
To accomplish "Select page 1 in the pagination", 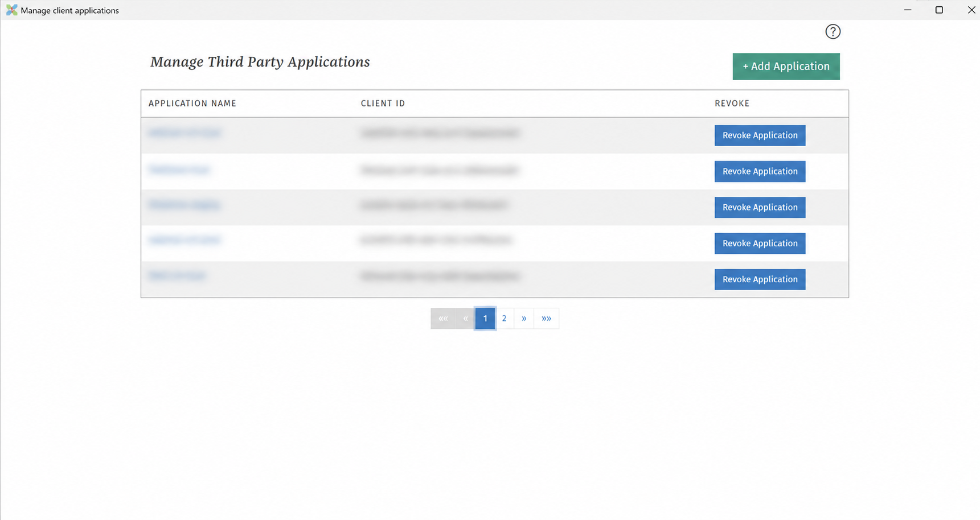I will (485, 319).
